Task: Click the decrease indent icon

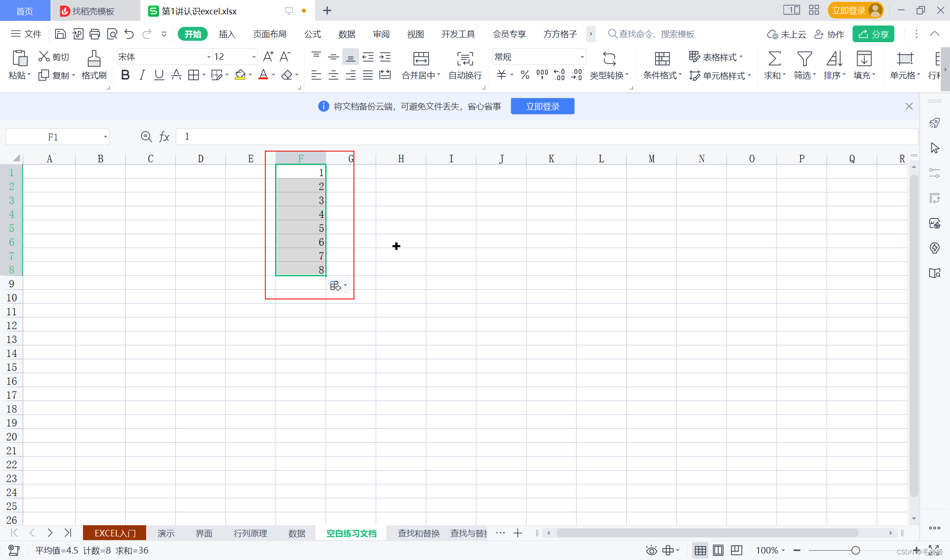Action: pos(368,57)
